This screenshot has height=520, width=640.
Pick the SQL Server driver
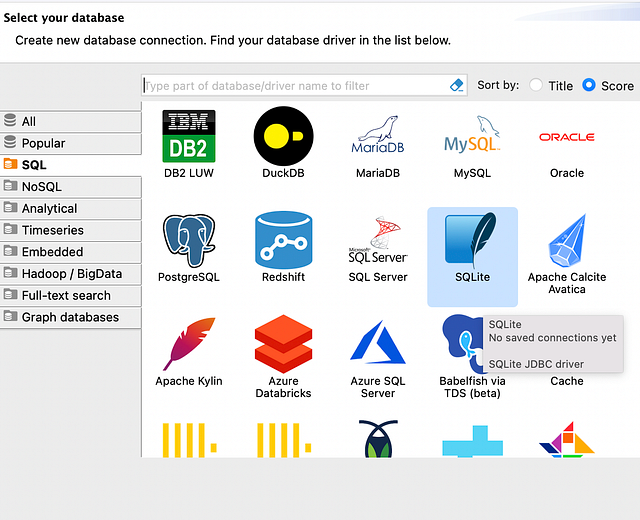tap(378, 249)
